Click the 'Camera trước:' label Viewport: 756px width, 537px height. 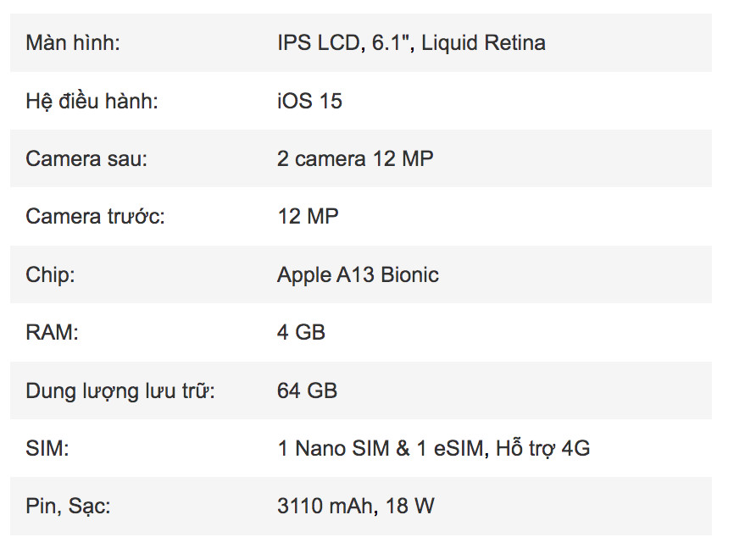[x=95, y=217]
